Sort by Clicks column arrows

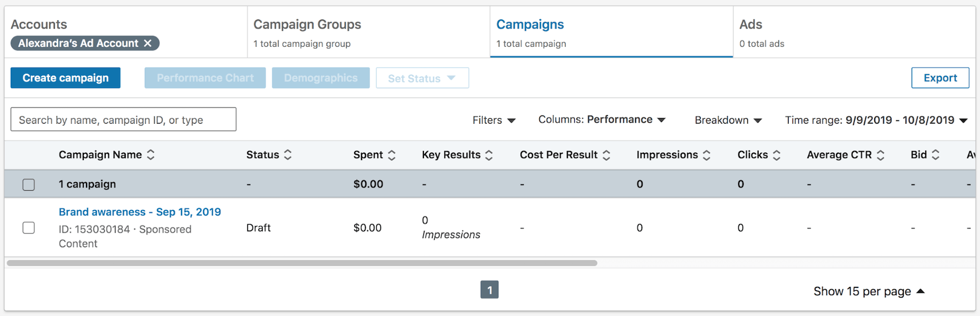[776, 155]
